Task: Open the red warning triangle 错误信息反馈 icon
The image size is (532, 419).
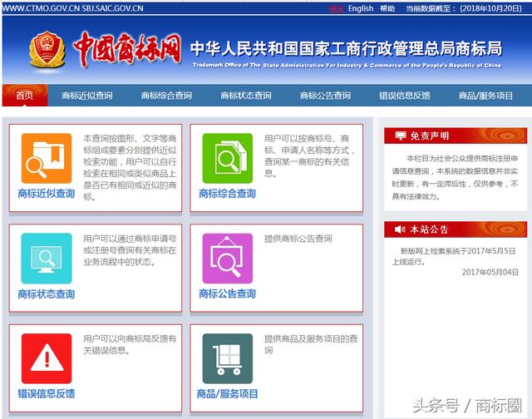Action: 47,358
